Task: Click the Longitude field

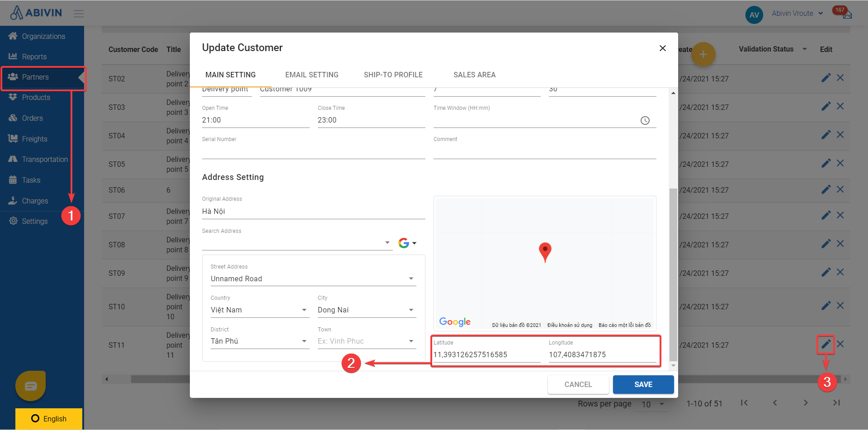Action: pos(602,354)
